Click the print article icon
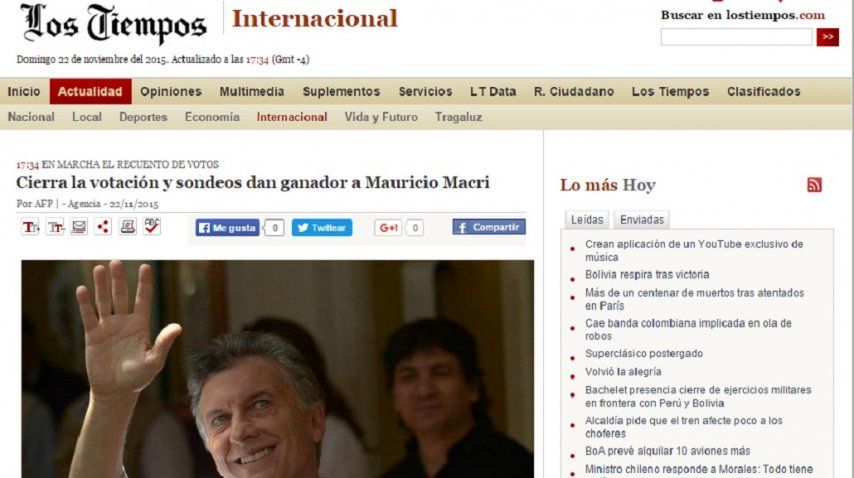Viewport: 854px width, 478px height. pos(127,226)
